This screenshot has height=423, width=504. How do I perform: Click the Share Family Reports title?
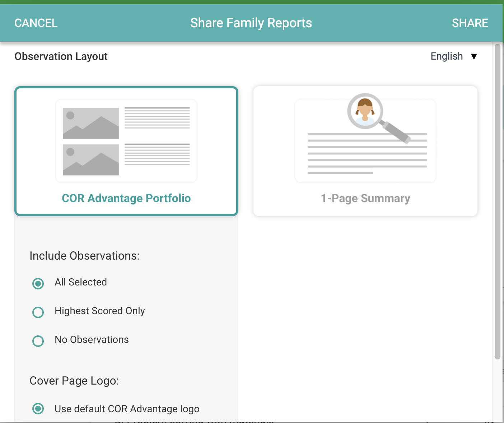point(251,23)
